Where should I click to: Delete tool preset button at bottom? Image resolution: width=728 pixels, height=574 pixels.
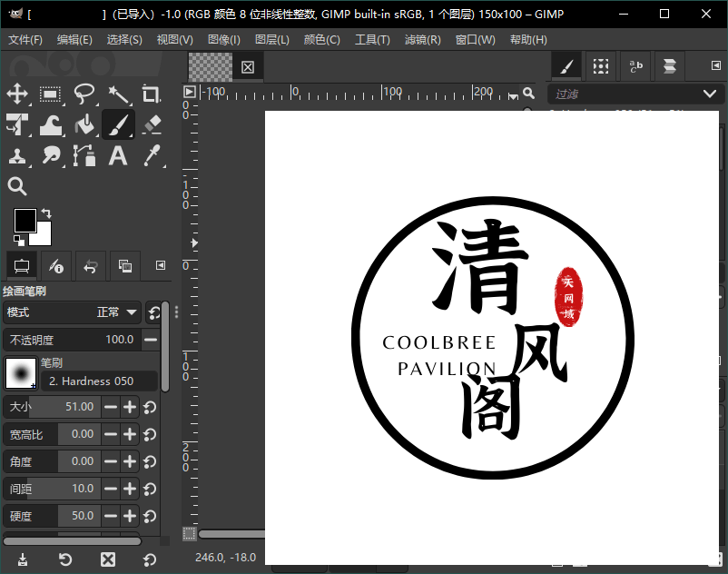(108, 559)
